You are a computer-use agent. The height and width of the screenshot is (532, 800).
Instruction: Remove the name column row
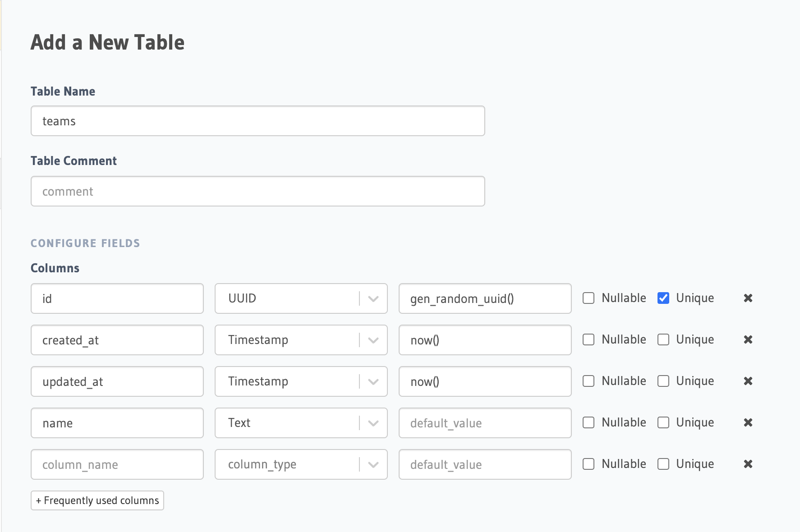point(748,423)
